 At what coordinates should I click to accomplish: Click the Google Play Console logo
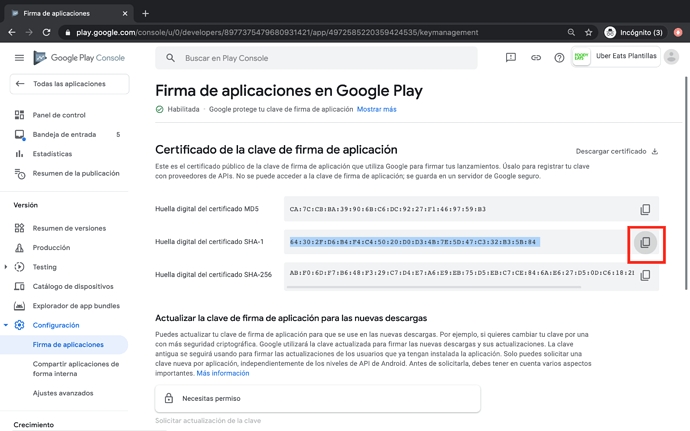coord(79,58)
